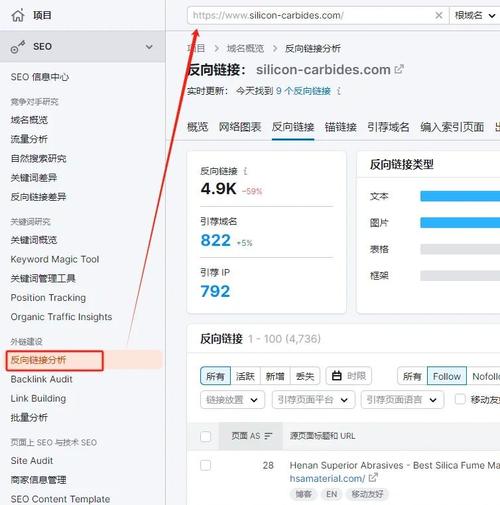Open 域名概览 in sidebar
The width and height of the screenshot is (500, 505).
[29, 120]
